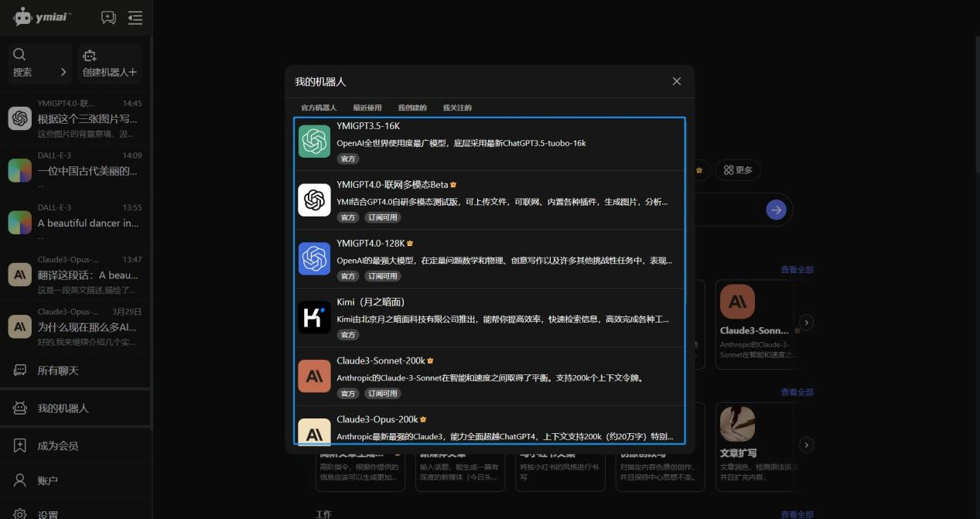Select YMIGPT4.0-128K robot
The width and height of the screenshot is (980, 519).
[x=490, y=259]
